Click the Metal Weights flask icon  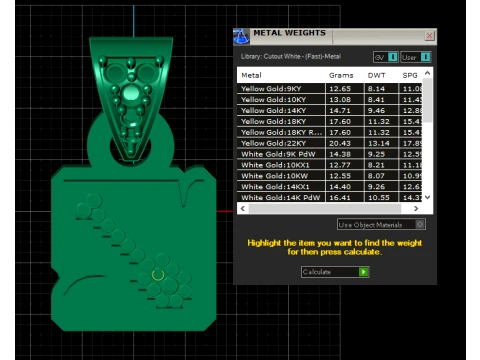coord(241,36)
